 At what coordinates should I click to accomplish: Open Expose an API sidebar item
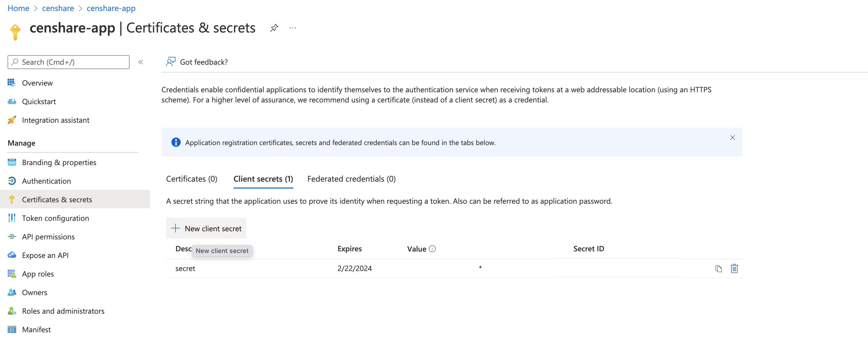45,255
